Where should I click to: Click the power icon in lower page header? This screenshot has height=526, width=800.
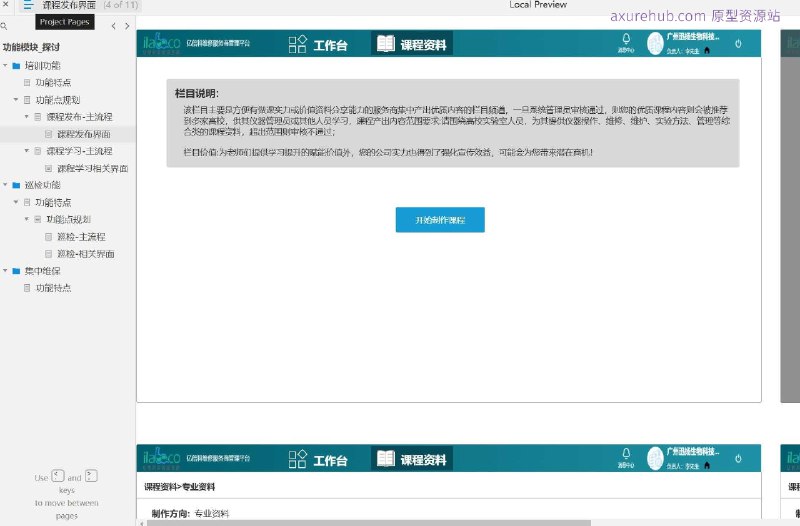pos(738,459)
